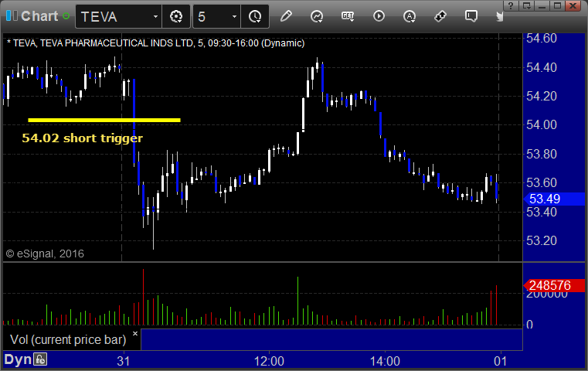Click the trade arrows diamond icon
The width and height of the screenshot is (588, 371).
pos(440,16)
